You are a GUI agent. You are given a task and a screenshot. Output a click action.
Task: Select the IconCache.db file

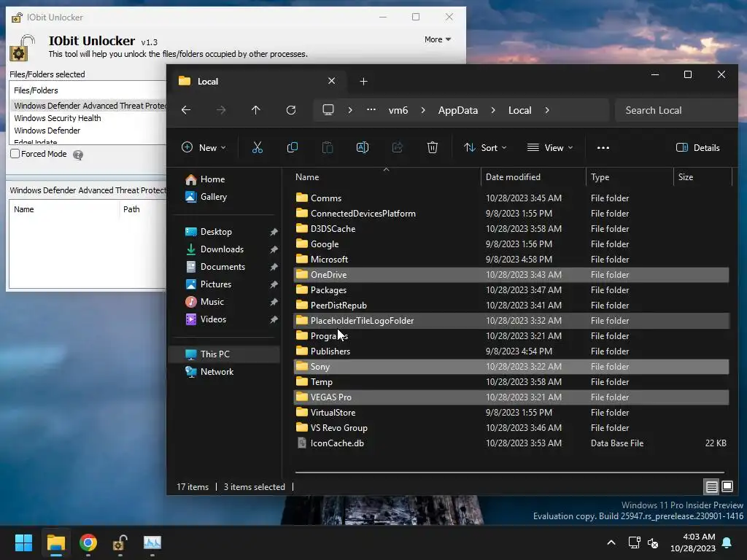(511, 443)
